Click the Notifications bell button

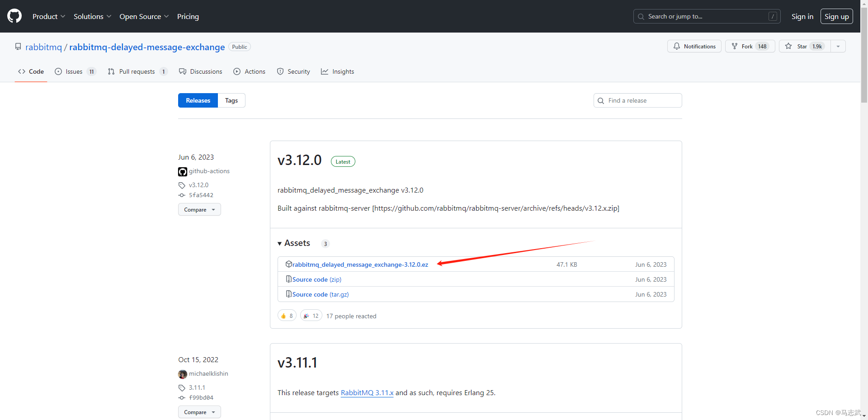coord(694,46)
